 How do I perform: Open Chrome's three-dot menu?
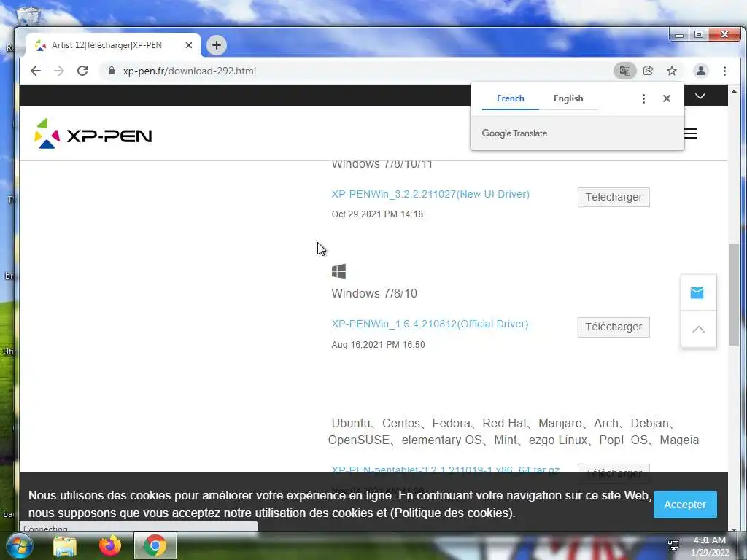724,71
